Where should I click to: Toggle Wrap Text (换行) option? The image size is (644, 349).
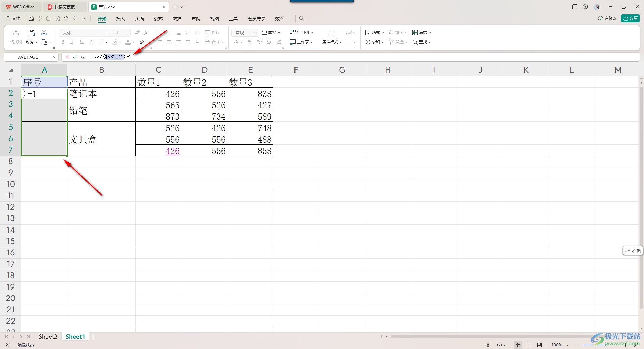[x=212, y=33]
